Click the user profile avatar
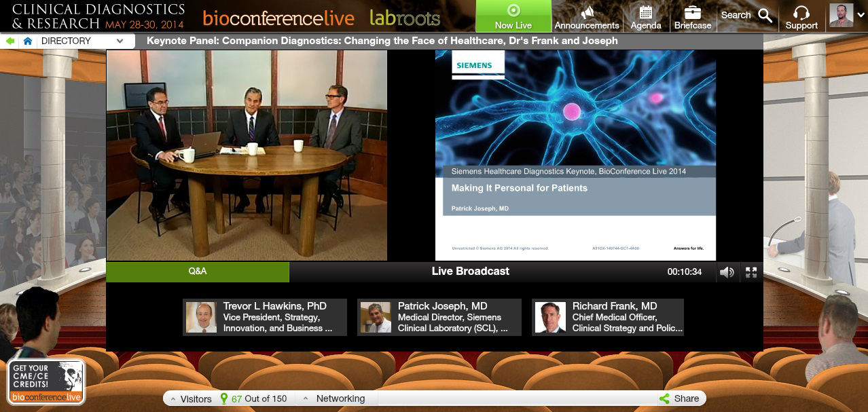The height and width of the screenshot is (412, 868). click(x=841, y=16)
